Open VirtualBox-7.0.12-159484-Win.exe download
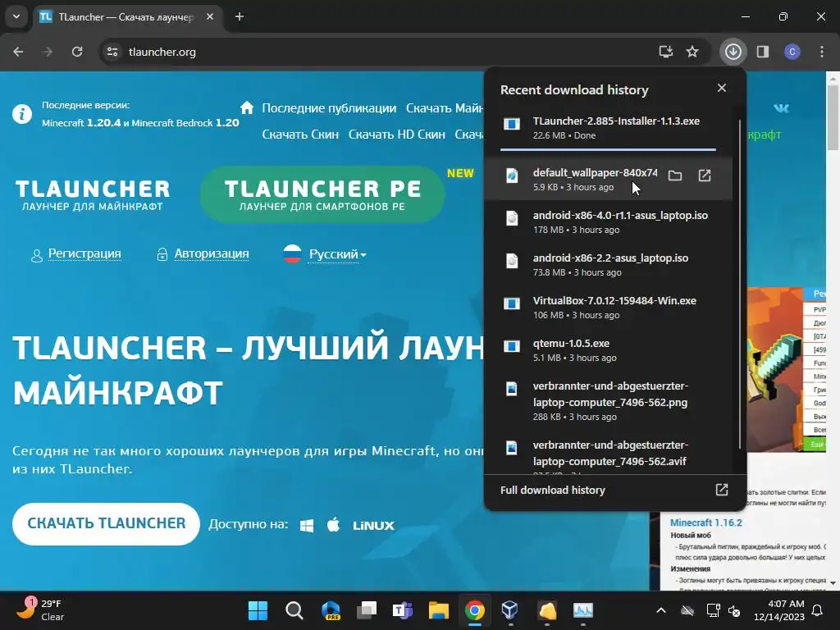Image resolution: width=840 pixels, height=630 pixels. tap(608, 308)
